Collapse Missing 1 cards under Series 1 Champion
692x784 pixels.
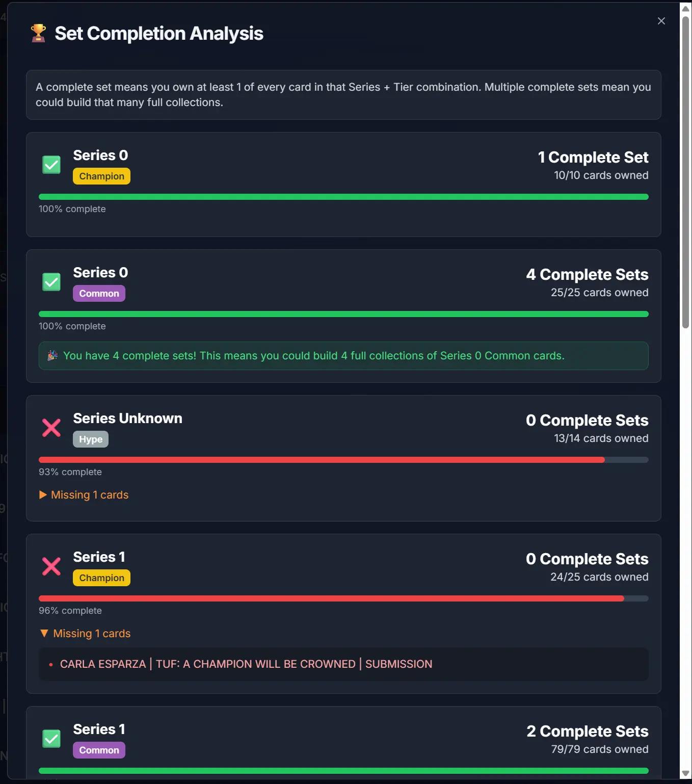(85, 633)
